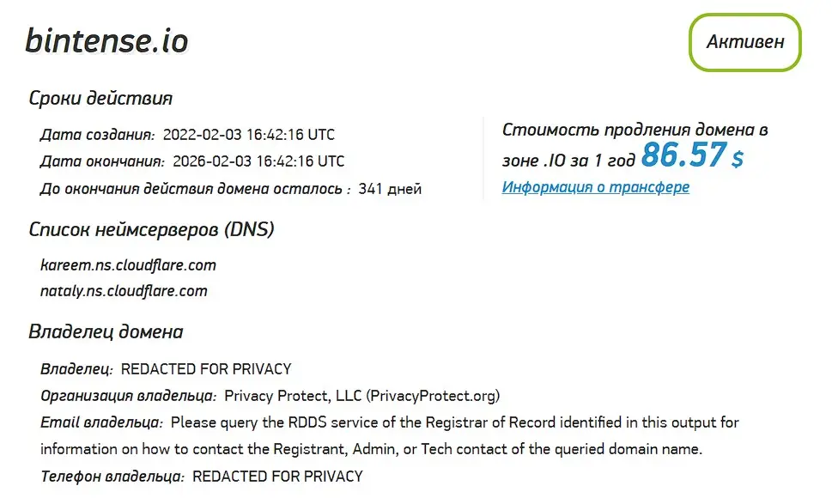832x504 pixels.
Task: Click the Список неймсерверов (DNS) heading
Action: (151, 229)
